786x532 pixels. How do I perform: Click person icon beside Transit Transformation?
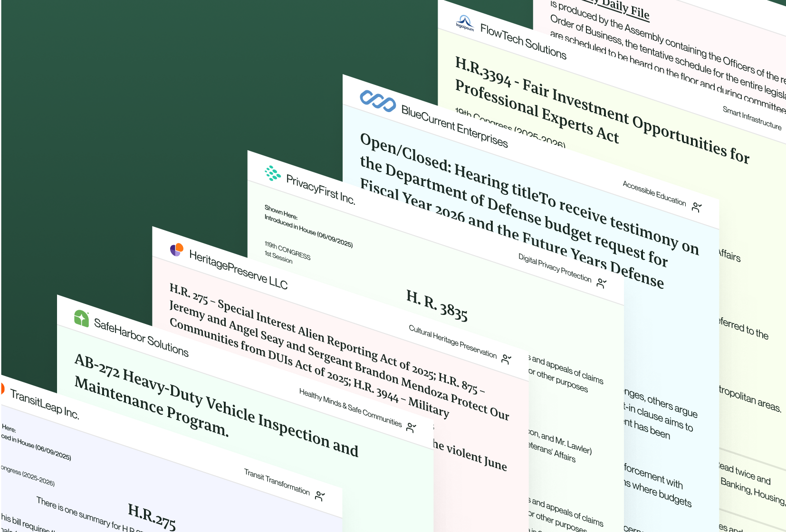[320, 496]
